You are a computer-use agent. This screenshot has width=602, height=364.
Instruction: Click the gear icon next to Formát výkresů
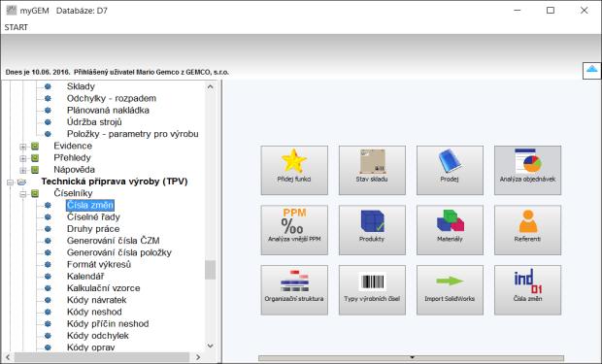point(48,264)
